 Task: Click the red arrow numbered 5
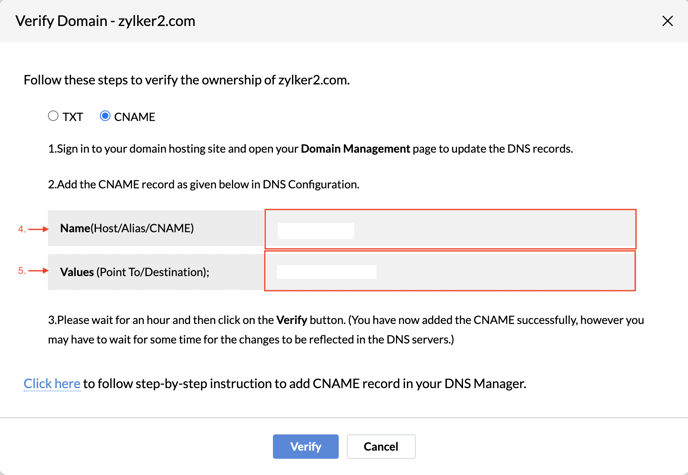34,271
